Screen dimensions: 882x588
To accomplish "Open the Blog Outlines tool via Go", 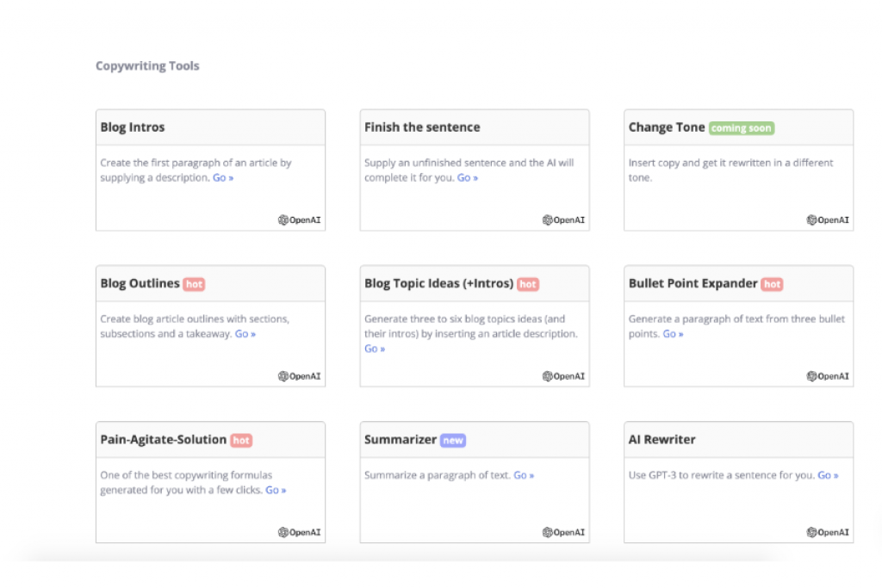I will [x=245, y=333].
